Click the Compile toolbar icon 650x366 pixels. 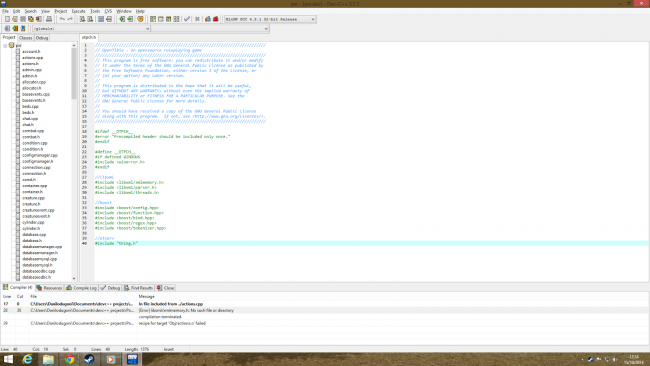[153, 19]
